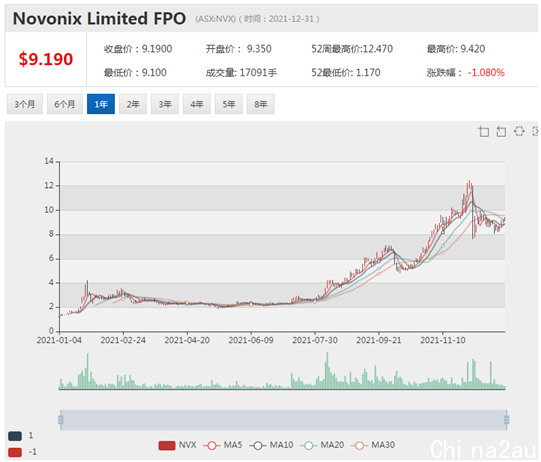The image size is (541, 462).
Task: Click the Novonix Limited FPO title
Action: (x=99, y=19)
